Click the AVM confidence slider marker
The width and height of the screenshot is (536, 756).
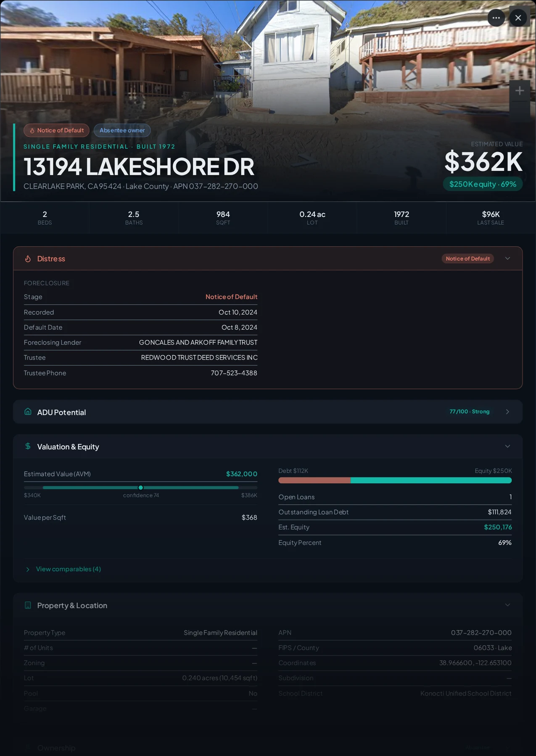click(x=141, y=488)
